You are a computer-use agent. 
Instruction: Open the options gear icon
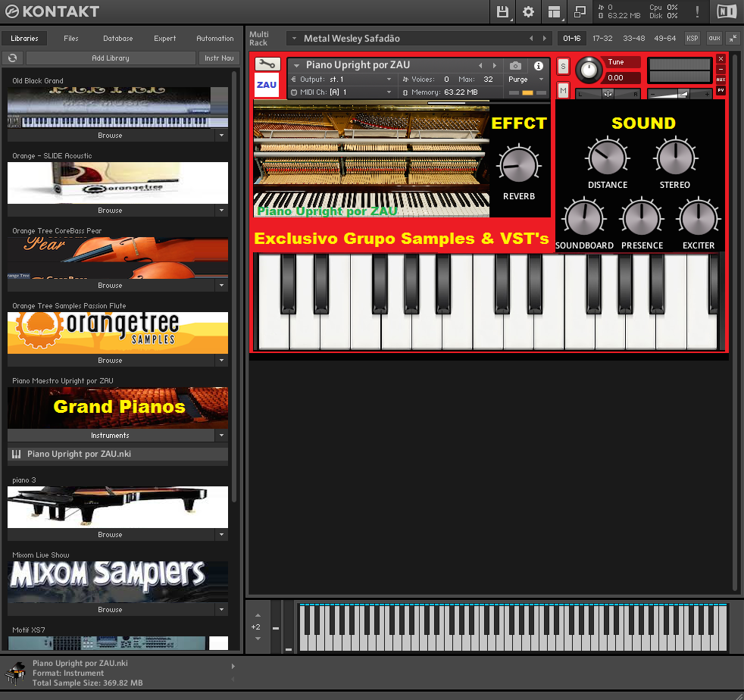[x=528, y=12]
